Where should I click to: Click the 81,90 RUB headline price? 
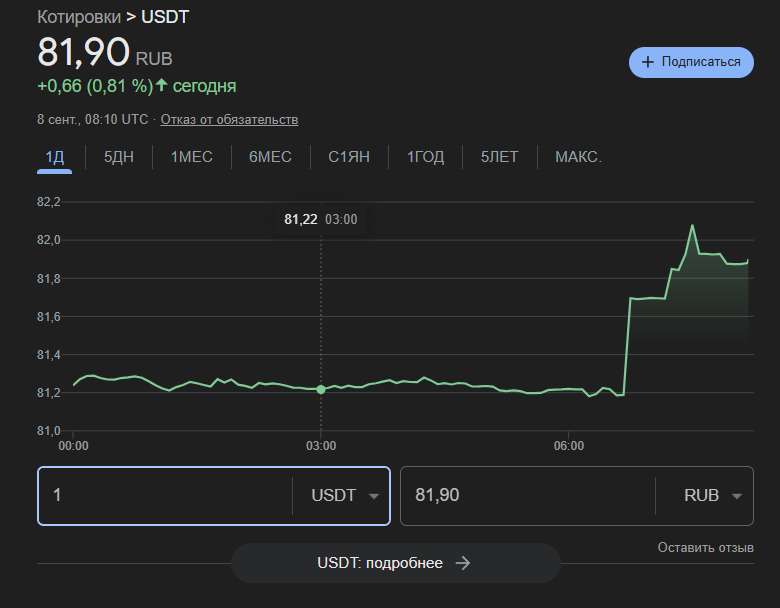[105, 52]
